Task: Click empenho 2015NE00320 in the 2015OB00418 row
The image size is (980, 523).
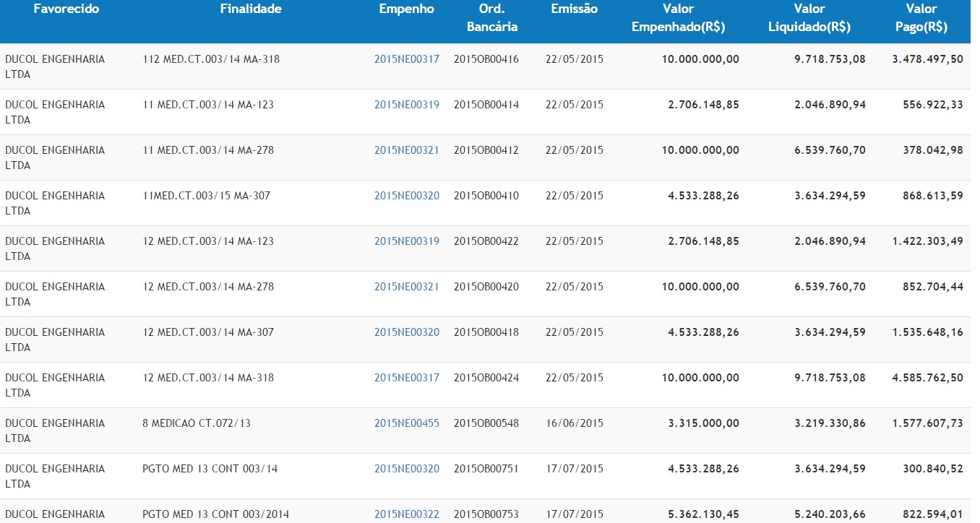Action: pos(406,332)
